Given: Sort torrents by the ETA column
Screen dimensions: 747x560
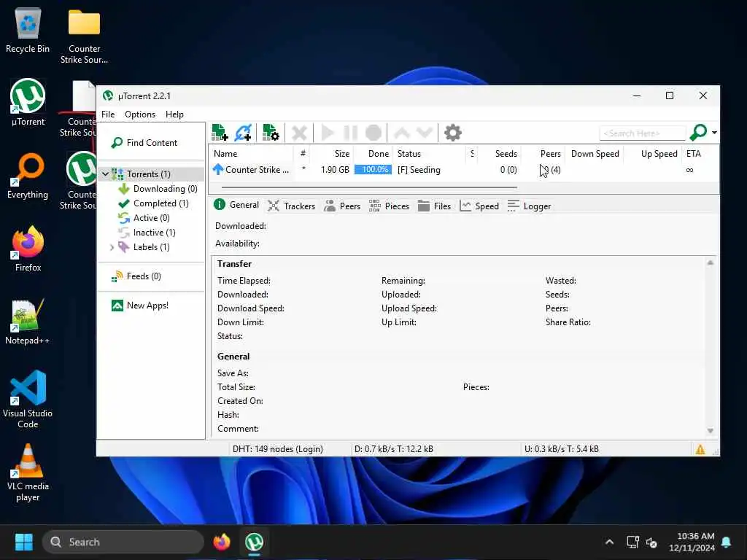Looking at the screenshot, I should pyautogui.click(x=694, y=154).
